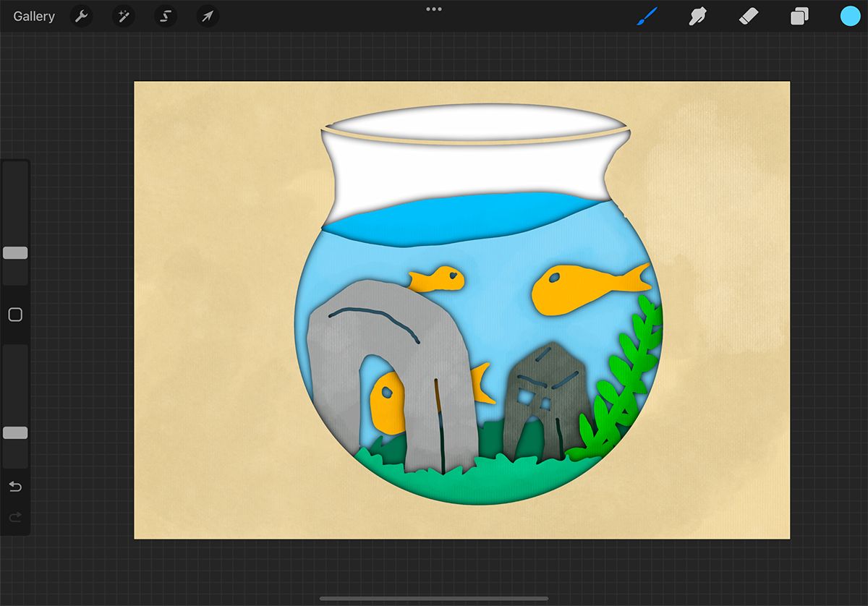Tap the tan paper background of the canvas

tap(203, 145)
